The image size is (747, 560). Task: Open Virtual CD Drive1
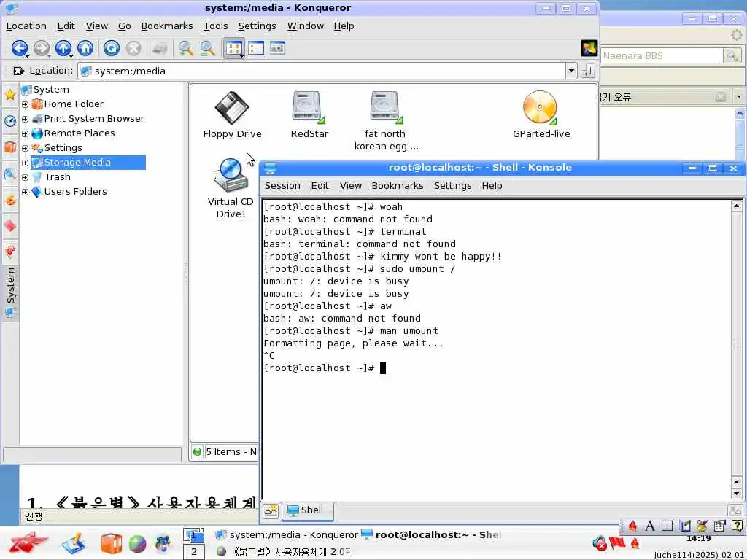(231, 189)
